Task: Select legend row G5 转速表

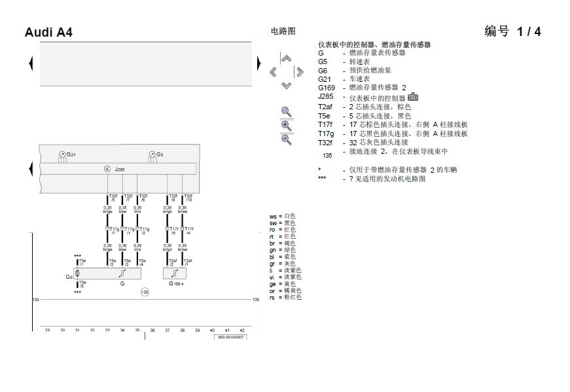Action: [x=344, y=62]
